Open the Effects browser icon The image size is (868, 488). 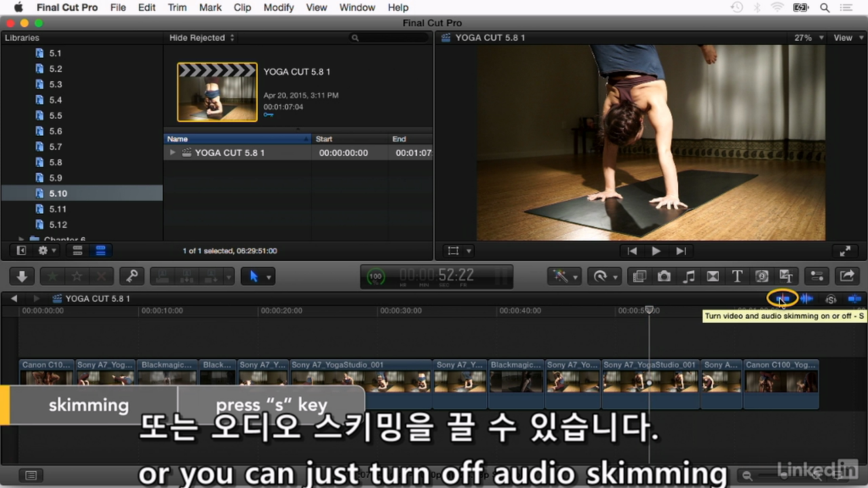(x=639, y=277)
